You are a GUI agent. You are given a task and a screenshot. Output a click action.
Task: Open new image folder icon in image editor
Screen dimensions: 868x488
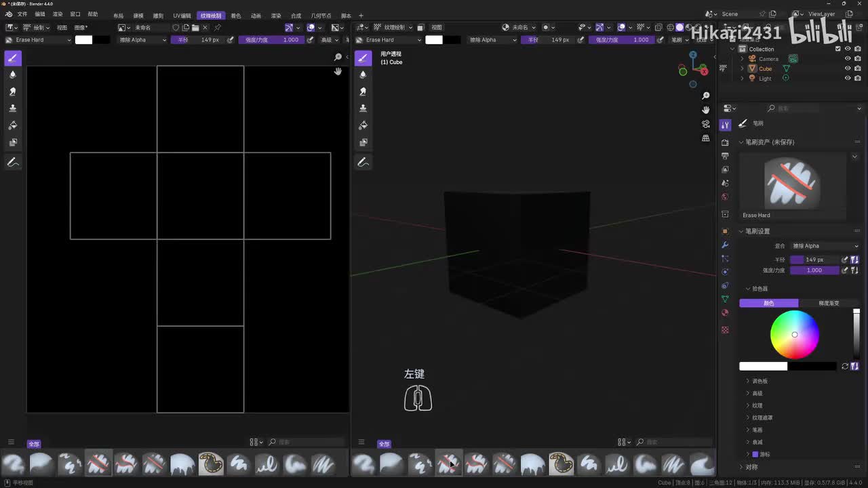tap(195, 28)
